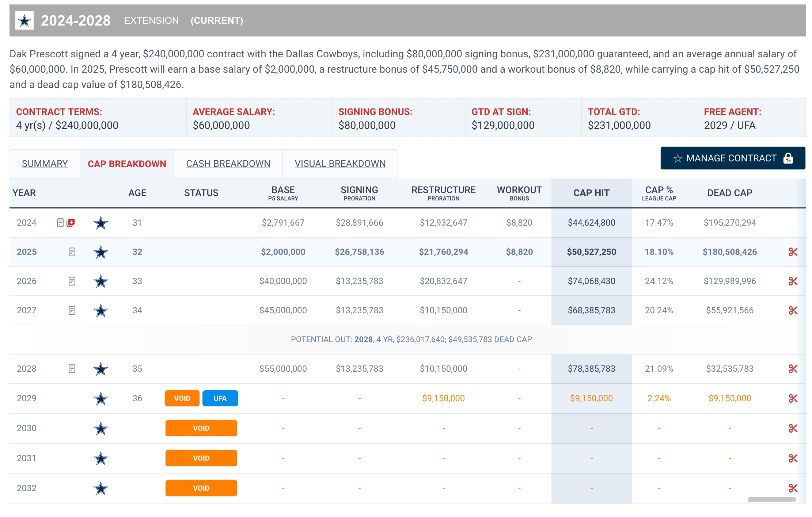This screenshot has width=812, height=517.
Task: Click the Cap Hit column header
Action: pos(591,193)
